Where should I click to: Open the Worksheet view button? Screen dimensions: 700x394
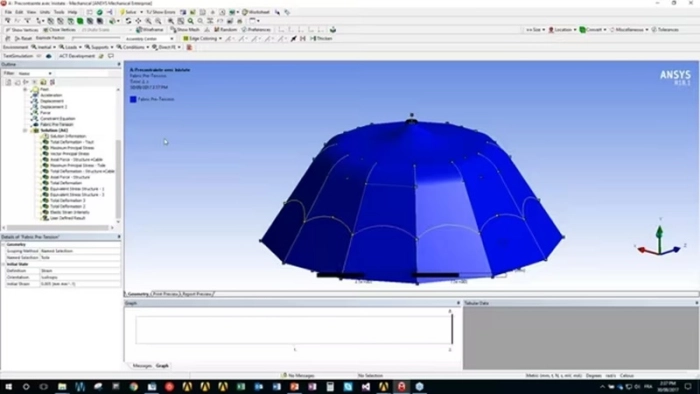tap(256, 12)
